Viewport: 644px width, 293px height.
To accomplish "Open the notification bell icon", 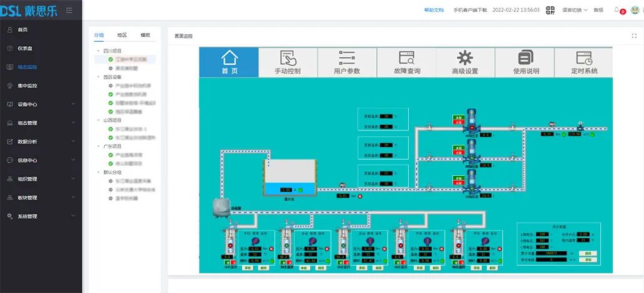I will (617, 10).
